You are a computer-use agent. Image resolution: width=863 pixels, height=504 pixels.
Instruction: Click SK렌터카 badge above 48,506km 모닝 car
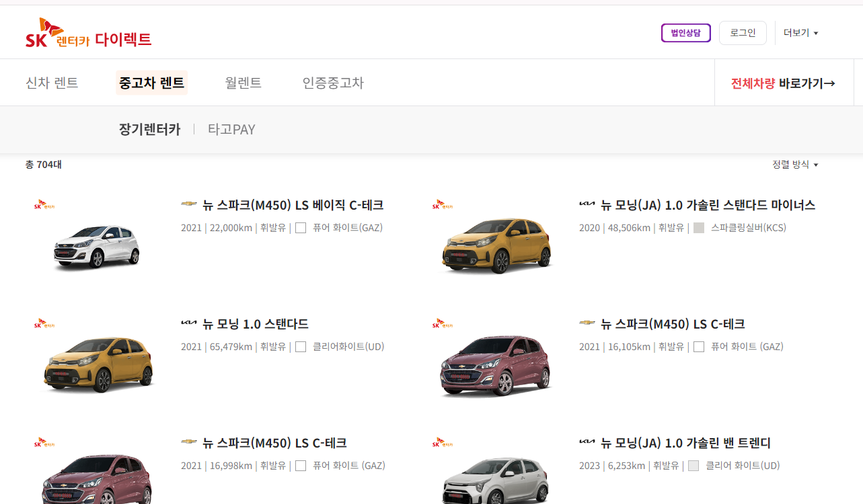442,204
